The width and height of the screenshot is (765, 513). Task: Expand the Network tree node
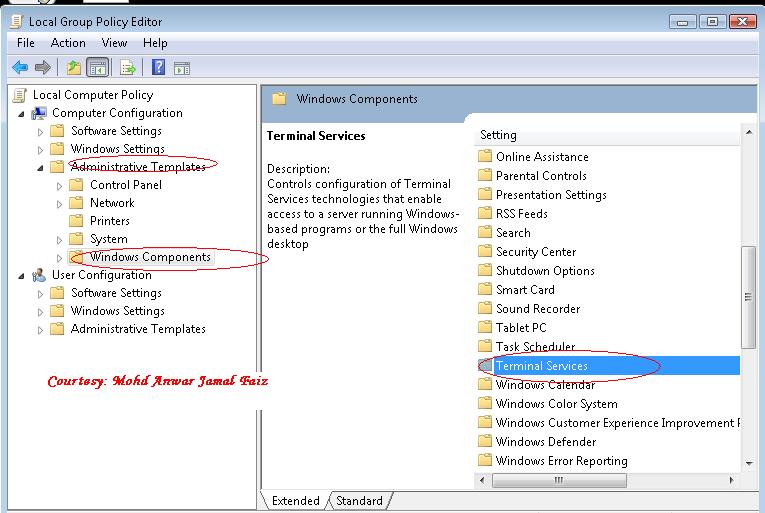[60, 204]
